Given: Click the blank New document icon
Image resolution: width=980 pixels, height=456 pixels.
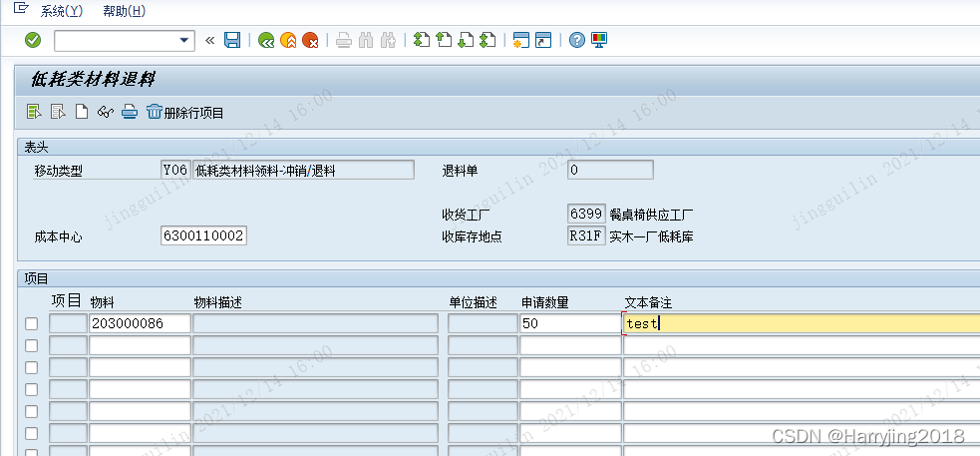Looking at the screenshot, I should 81,112.
